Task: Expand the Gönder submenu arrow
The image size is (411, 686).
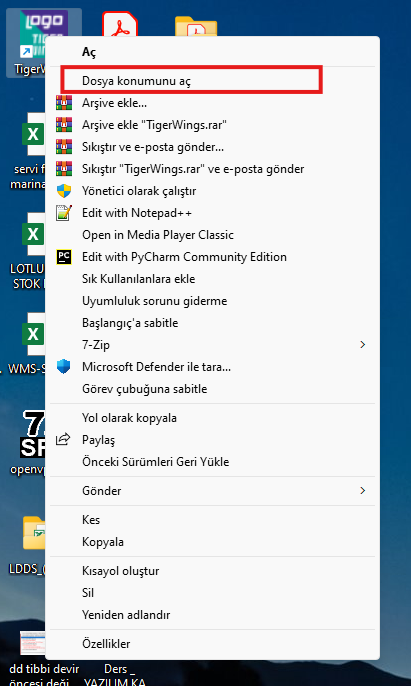Action: tap(362, 490)
